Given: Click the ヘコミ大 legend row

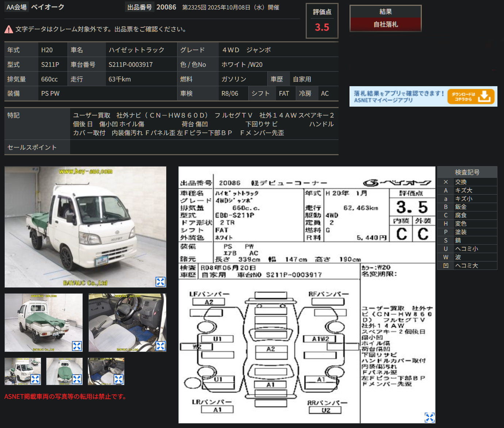Looking at the screenshot, I should pos(467,265).
